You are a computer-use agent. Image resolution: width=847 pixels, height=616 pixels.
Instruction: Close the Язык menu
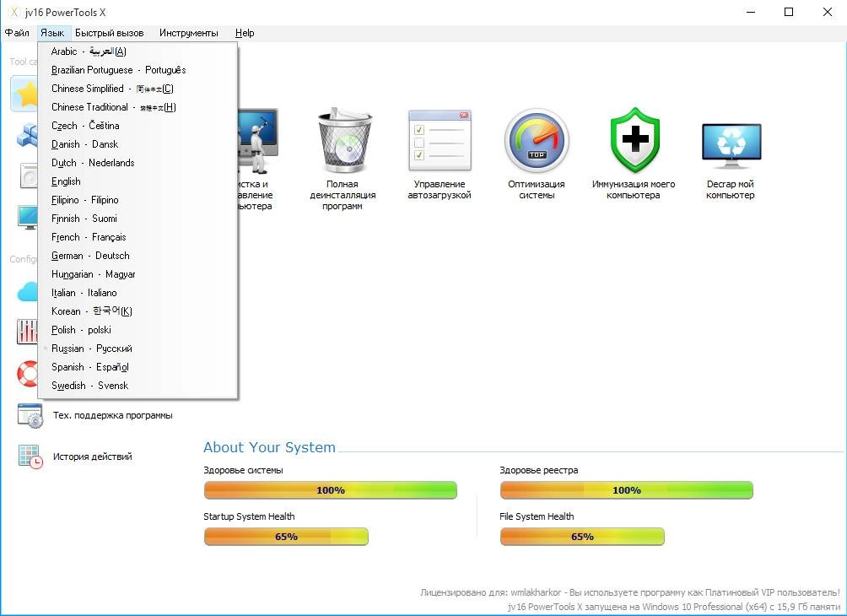tap(52, 33)
